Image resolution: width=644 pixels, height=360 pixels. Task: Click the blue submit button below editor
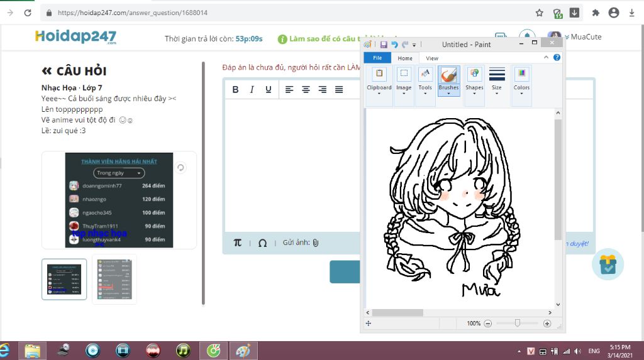345,272
